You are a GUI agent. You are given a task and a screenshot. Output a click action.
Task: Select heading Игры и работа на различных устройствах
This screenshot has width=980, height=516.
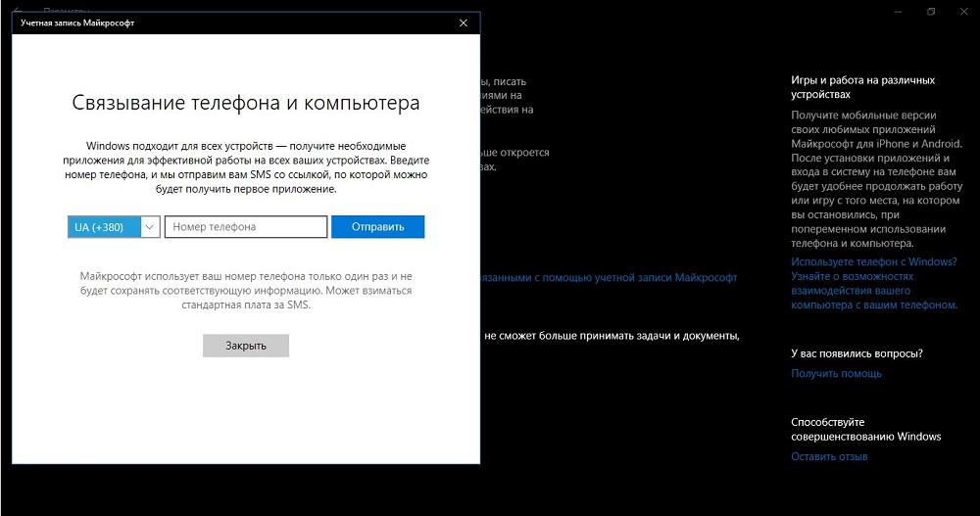862,87
